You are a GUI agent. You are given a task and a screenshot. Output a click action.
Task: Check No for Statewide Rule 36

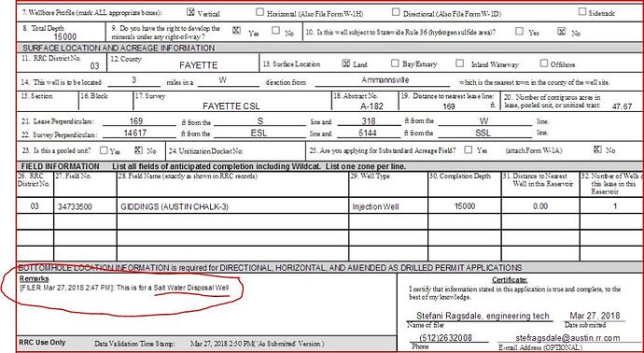coord(562,31)
